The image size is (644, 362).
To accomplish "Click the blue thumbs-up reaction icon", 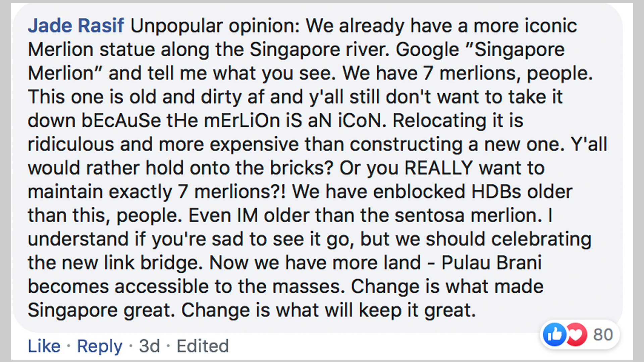I will [x=554, y=334].
